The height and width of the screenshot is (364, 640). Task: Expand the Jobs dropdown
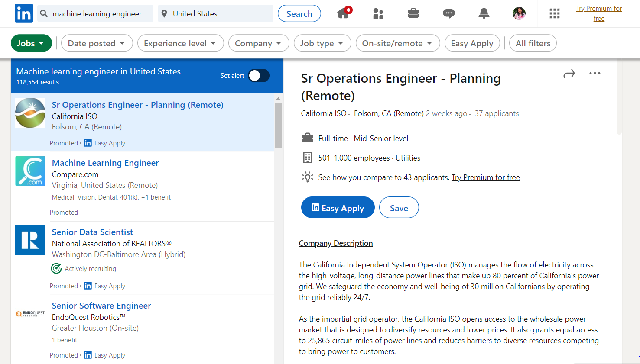(31, 43)
